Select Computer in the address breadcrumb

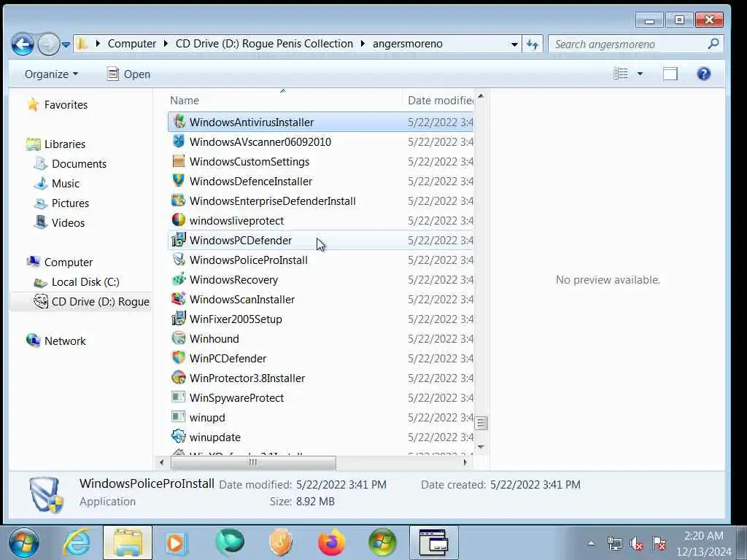pos(132,44)
